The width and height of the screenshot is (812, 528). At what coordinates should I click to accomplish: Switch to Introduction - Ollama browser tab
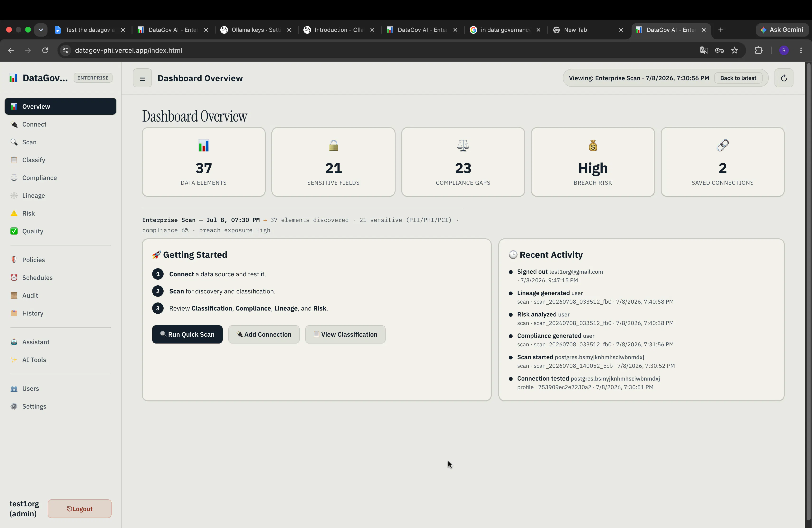pos(339,30)
